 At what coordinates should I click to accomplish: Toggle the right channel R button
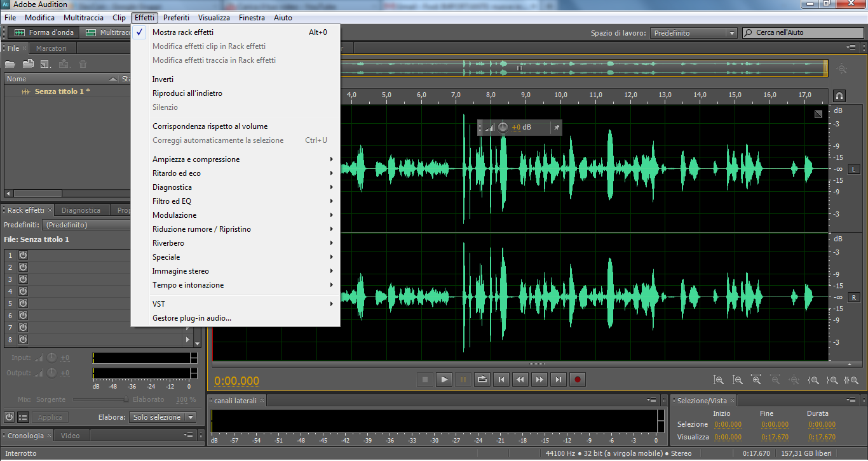point(853,297)
